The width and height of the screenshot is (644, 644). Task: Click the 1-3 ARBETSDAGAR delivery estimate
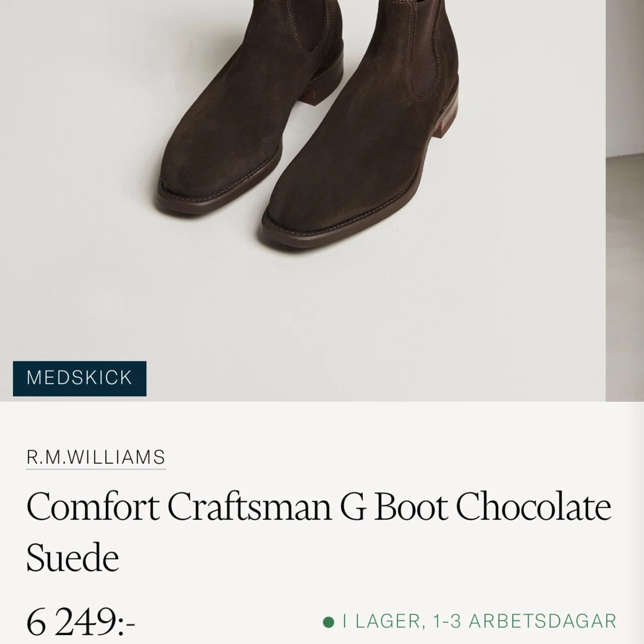[524, 622]
